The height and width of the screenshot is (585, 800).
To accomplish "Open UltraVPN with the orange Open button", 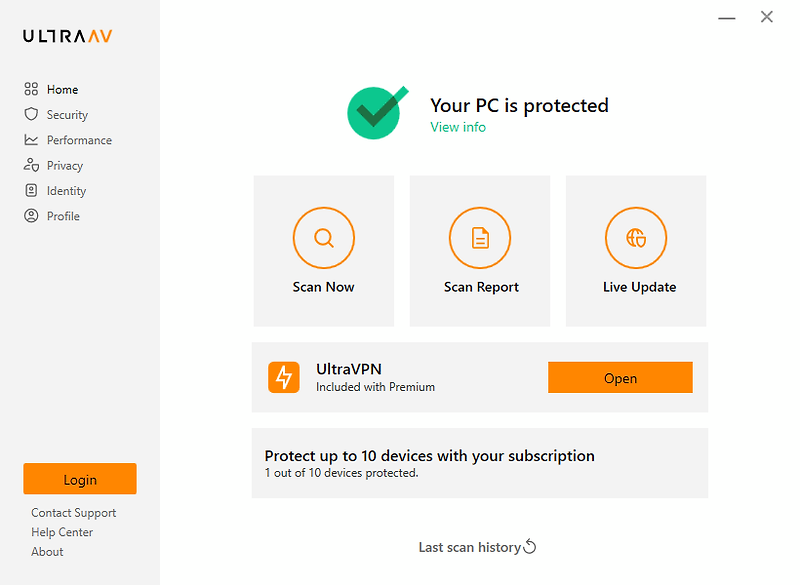I will [x=620, y=377].
